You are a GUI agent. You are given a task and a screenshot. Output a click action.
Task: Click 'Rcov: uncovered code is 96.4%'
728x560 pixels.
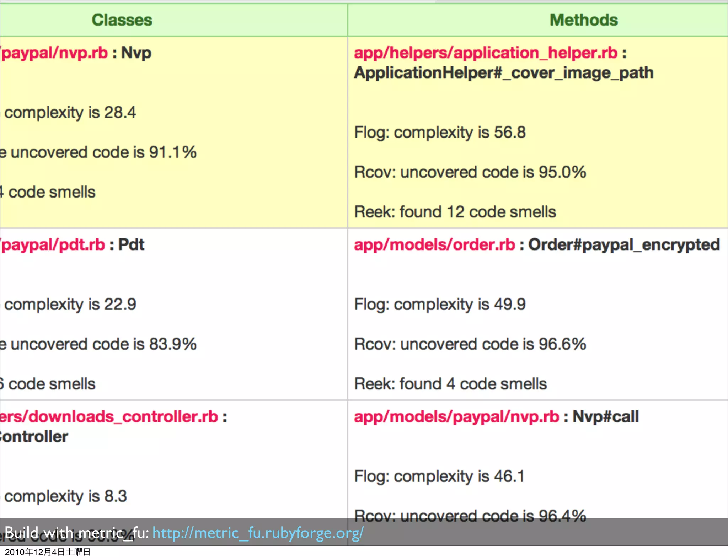tap(470, 516)
